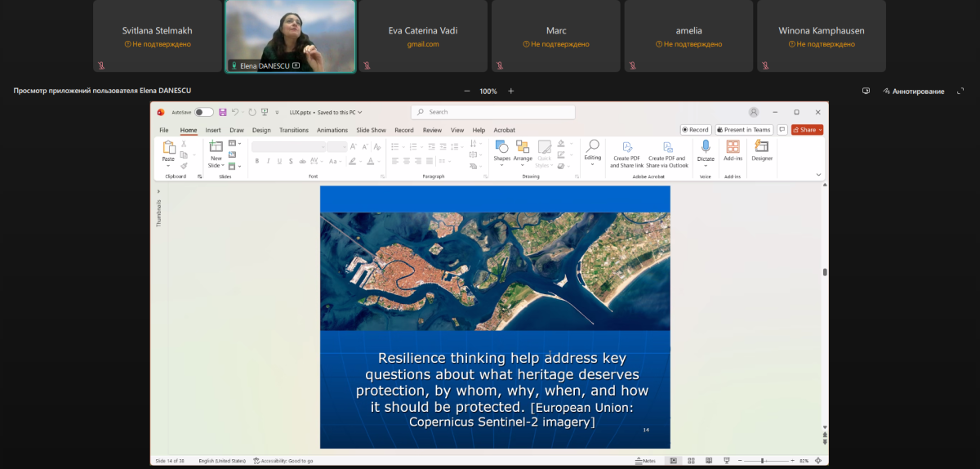Expand the Thumbnails pane
The width and height of the screenshot is (980, 469).
coord(158,191)
